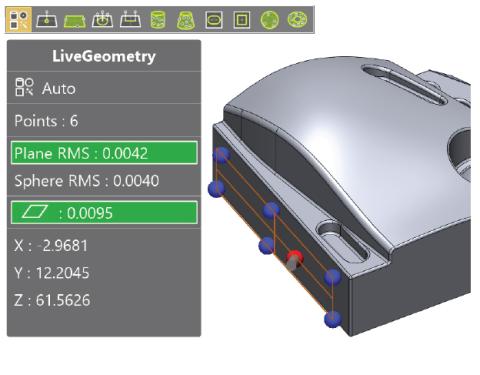Click the red probe point on model
This screenshot has width=480, height=375.
[x=295, y=257]
